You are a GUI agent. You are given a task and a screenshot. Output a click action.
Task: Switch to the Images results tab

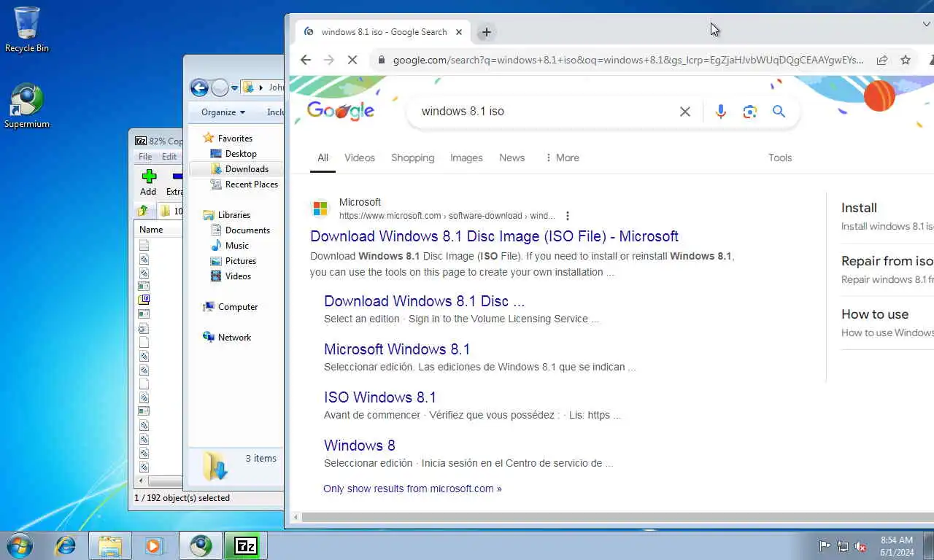pos(466,157)
